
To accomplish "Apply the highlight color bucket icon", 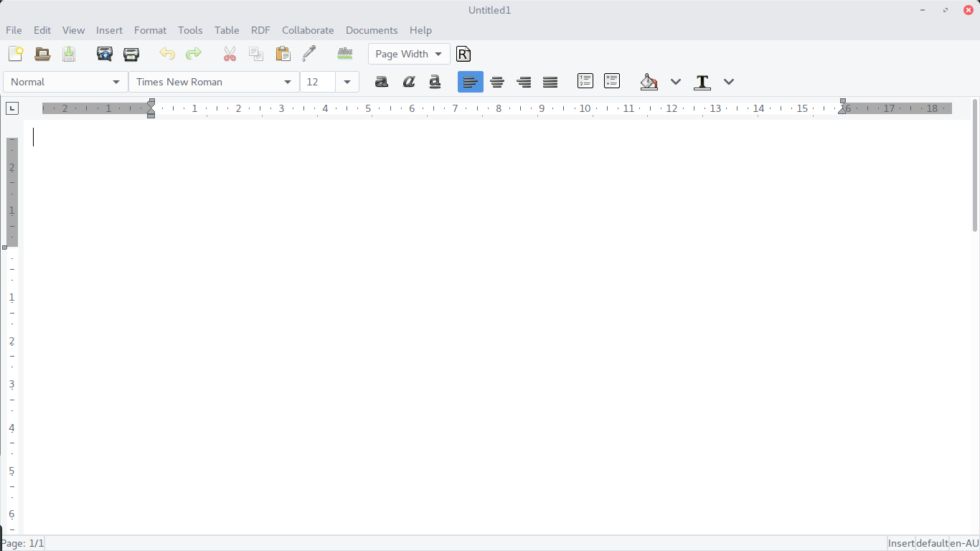I will (x=649, y=82).
